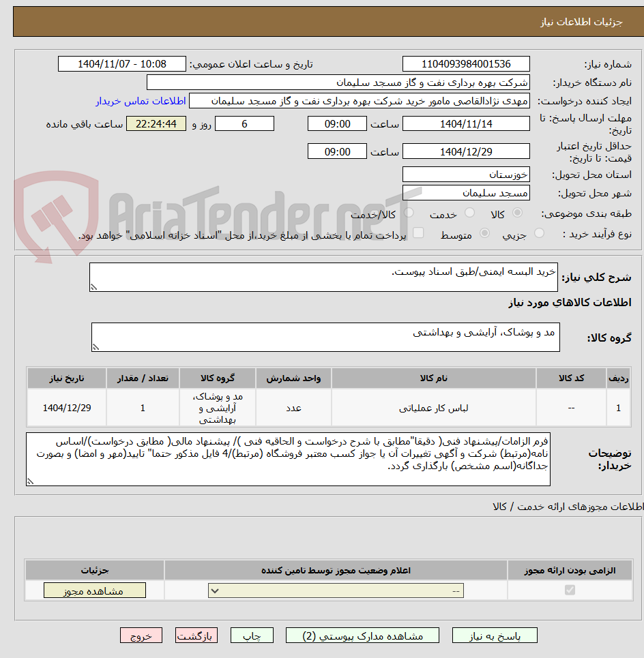
Task: Click the خروج exit button
Action: click(141, 635)
